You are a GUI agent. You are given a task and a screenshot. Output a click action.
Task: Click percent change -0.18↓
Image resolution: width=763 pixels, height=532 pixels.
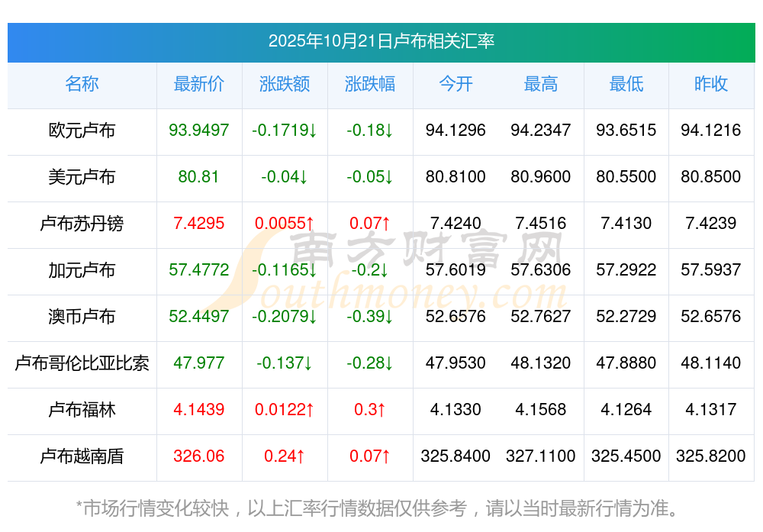(370, 130)
